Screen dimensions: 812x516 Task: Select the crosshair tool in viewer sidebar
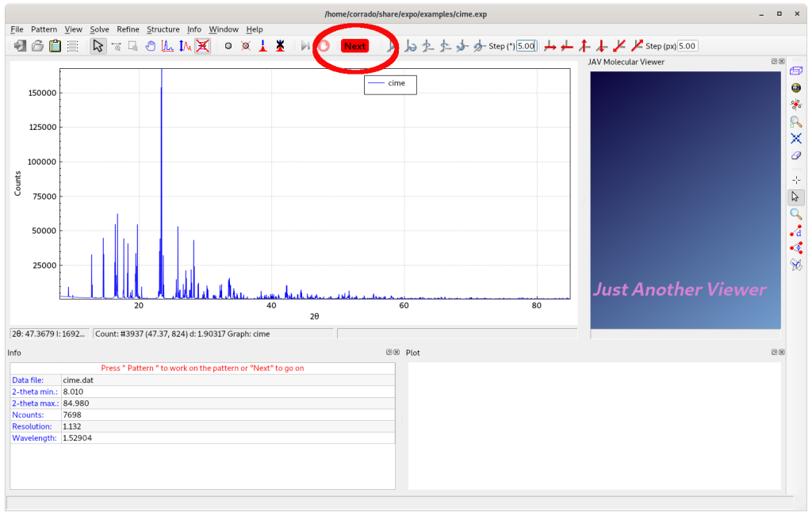tap(796, 180)
